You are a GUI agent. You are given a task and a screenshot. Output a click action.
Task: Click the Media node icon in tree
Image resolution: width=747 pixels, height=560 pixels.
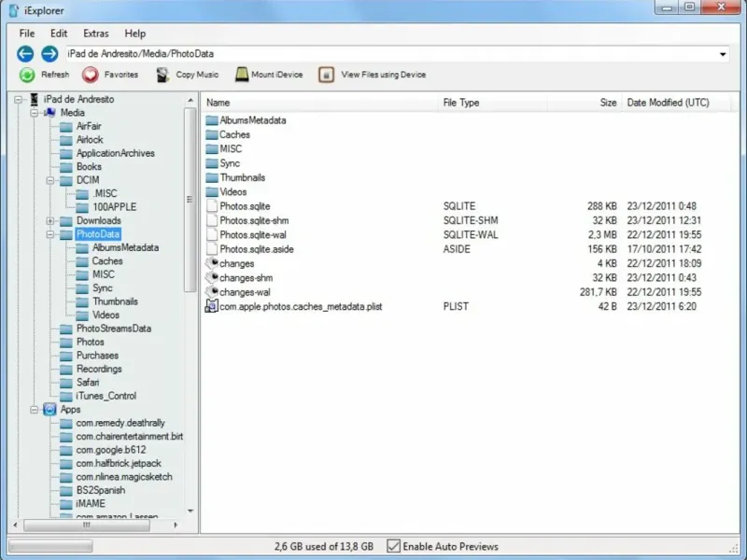(50, 113)
